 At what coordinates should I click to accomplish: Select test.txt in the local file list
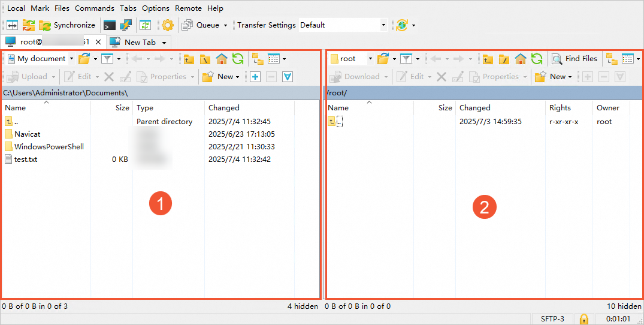tap(26, 160)
